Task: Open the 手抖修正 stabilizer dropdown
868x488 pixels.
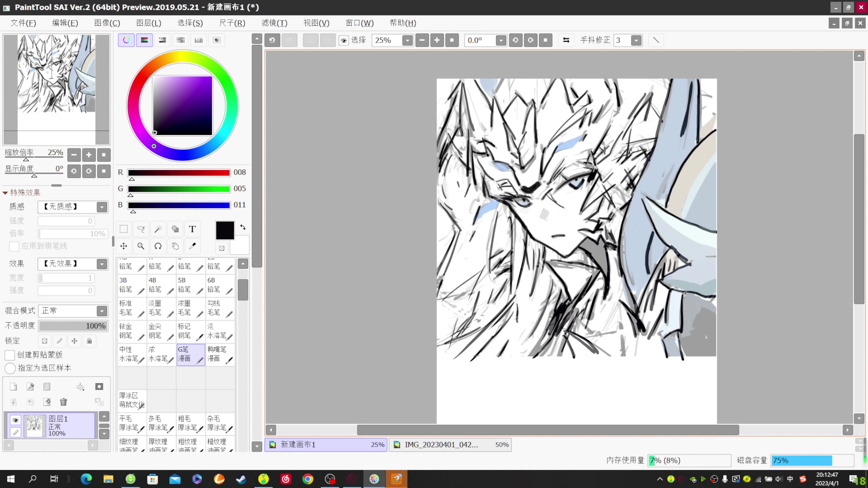Action: (636, 40)
